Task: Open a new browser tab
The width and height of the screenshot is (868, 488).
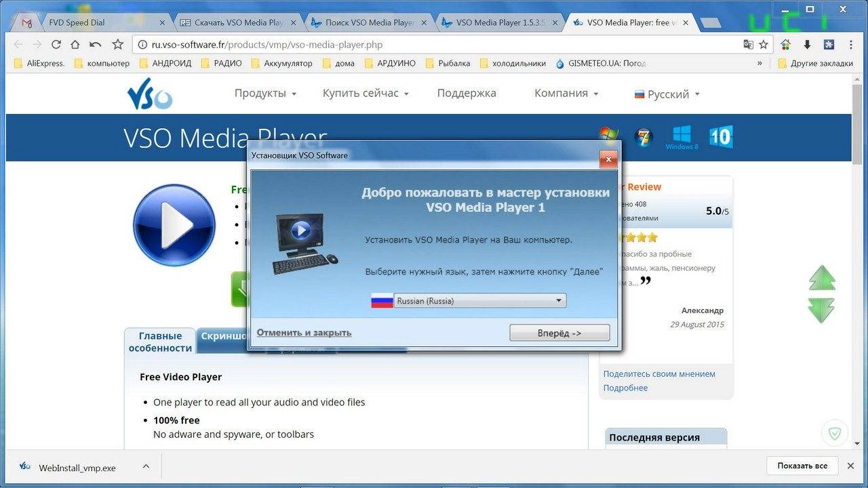Action: click(710, 23)
